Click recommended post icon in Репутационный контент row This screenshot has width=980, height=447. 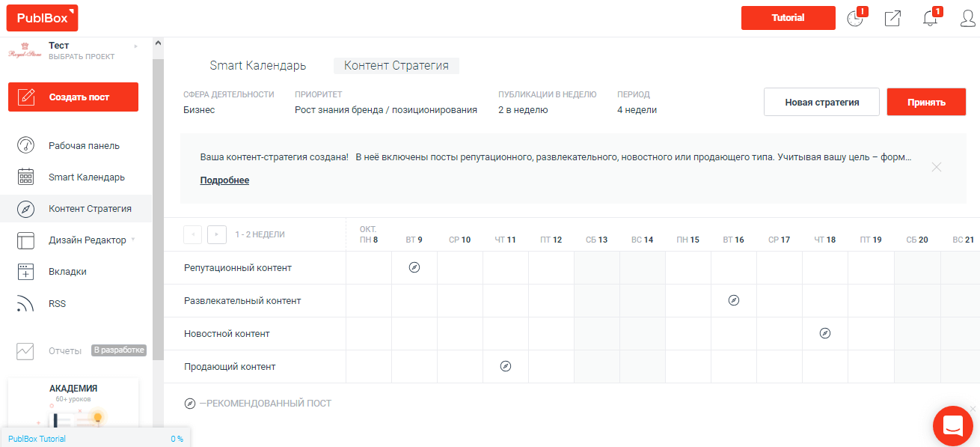coord(414,267)
